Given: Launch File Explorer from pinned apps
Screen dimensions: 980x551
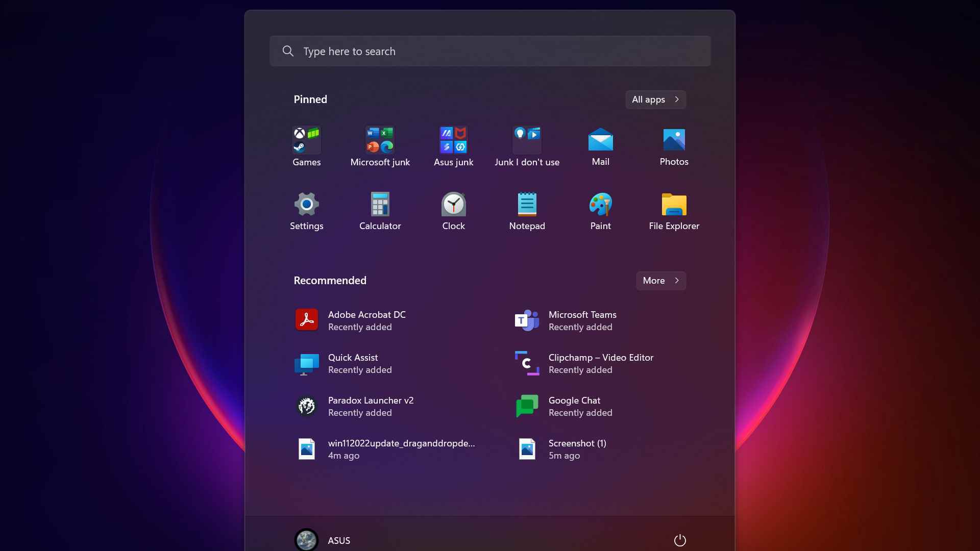Looking at the screenshot, I should [674, 211].
